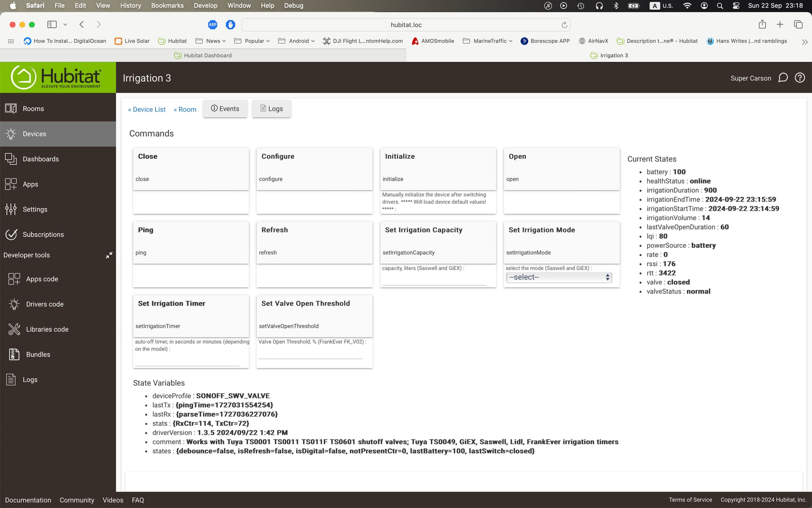Image resolution: width=812 pixels, height=508 pixels.
Task: Click Set Valve Open Threshold button
Action: (x=315, y=316)
